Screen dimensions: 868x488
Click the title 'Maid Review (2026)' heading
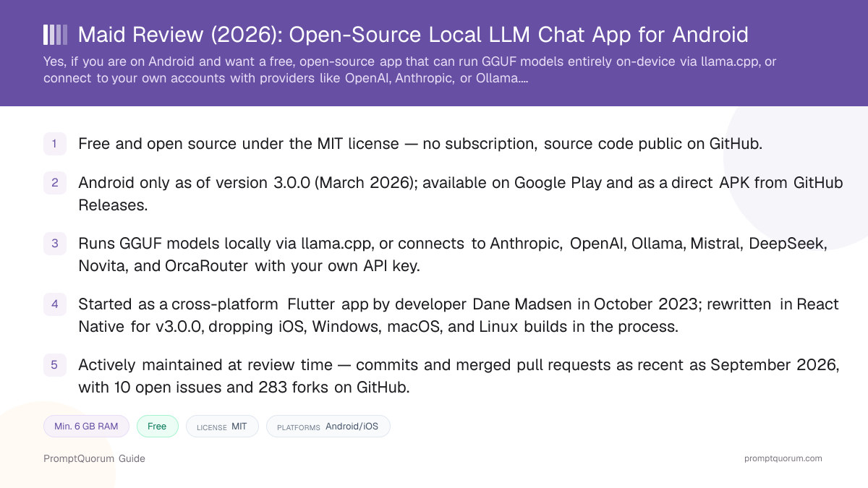(412, 35)
